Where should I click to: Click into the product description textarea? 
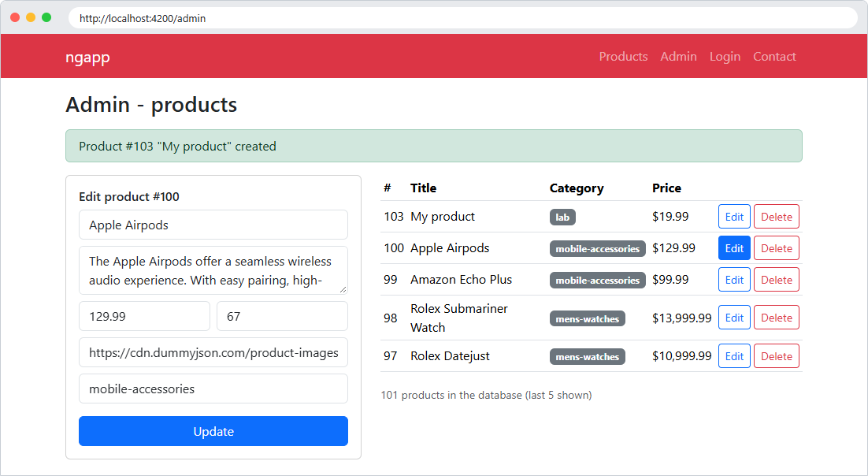(x=213, y=270)
